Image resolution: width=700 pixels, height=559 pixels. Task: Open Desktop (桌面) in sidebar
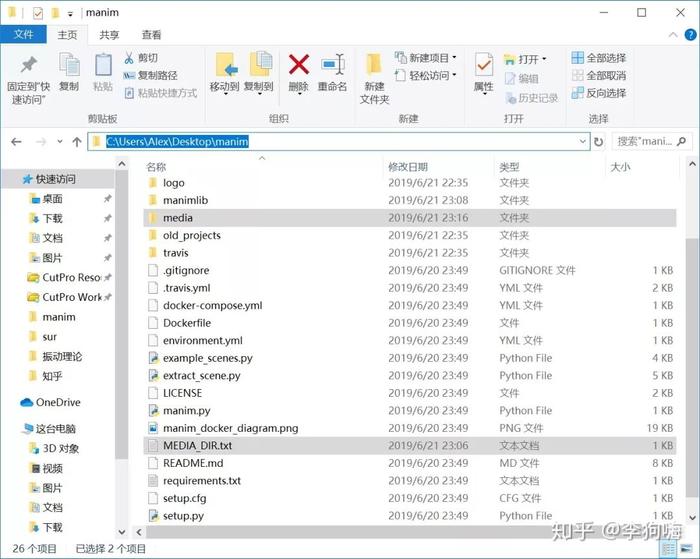[52, 199]
